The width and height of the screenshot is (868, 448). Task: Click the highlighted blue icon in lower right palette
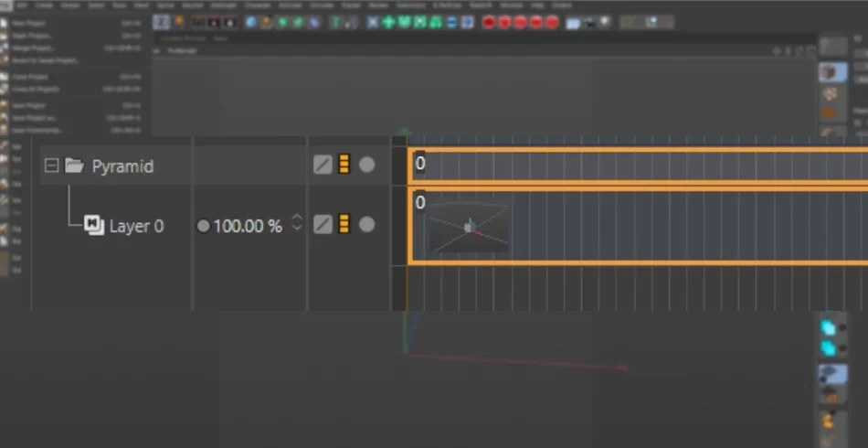(x=832, y=374)
